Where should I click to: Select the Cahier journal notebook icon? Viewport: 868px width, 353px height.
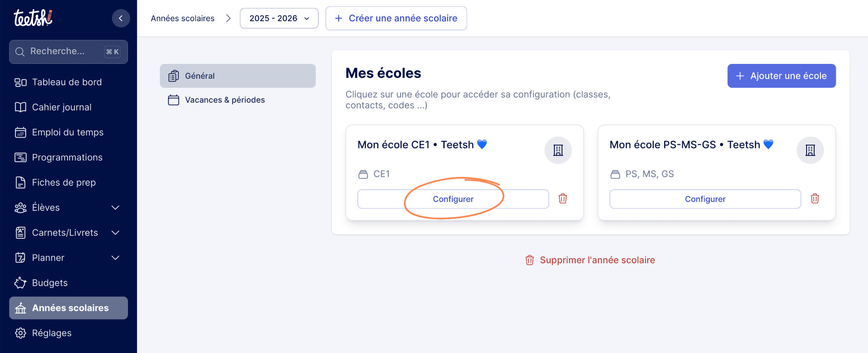20,107
